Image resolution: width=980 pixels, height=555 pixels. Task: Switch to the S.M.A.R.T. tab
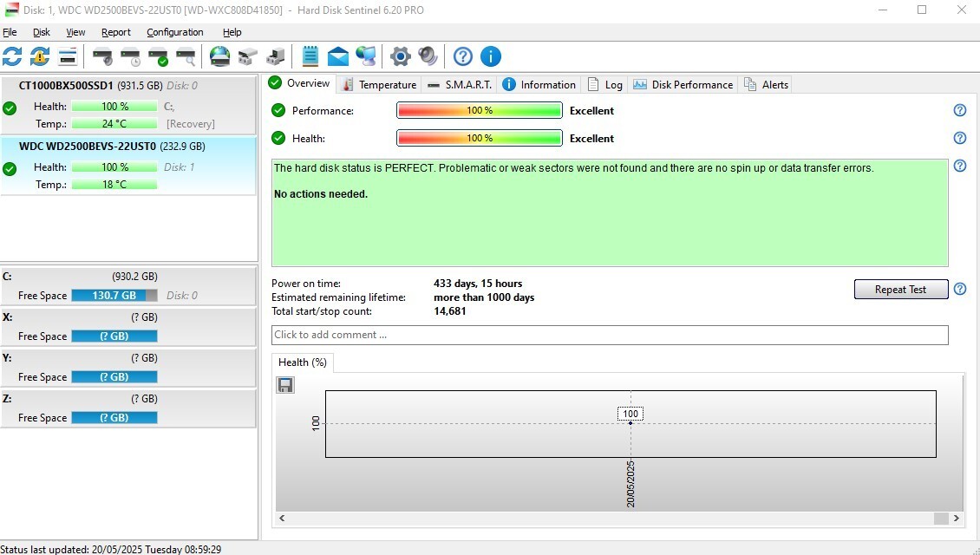pyautogui.click(x=460, y=84)
